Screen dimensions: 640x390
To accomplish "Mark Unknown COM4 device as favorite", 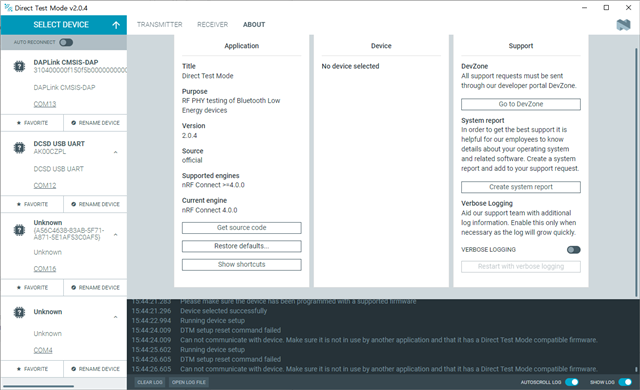I will 32,369.
